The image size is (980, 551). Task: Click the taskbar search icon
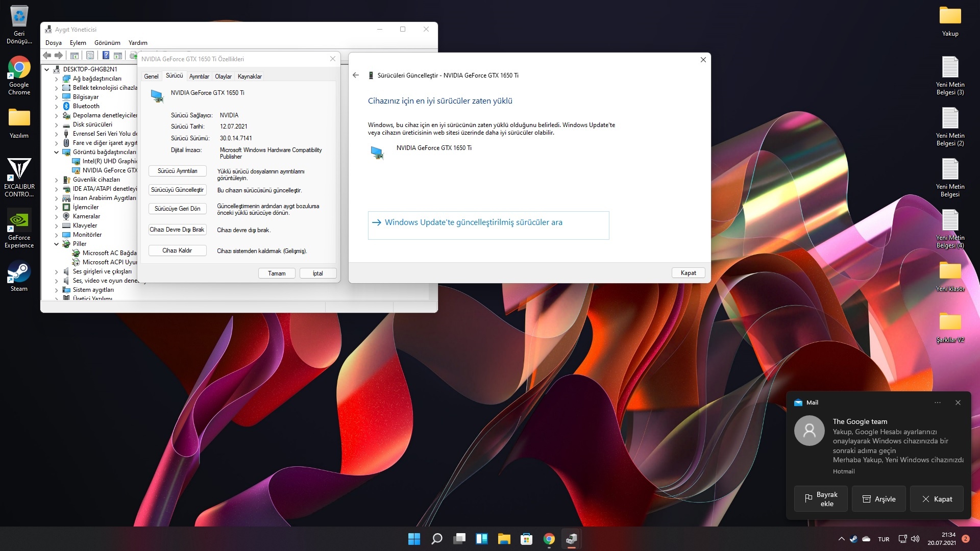tap(437, 539)
